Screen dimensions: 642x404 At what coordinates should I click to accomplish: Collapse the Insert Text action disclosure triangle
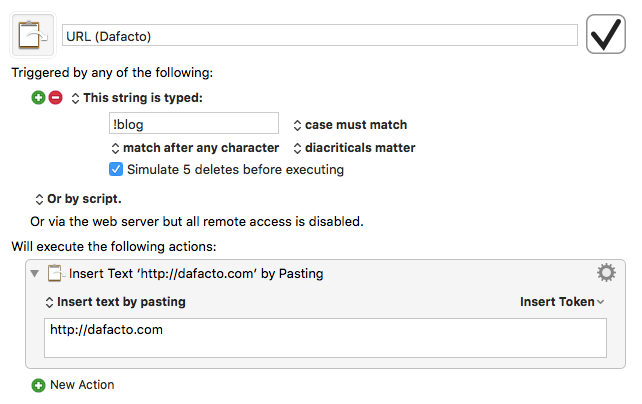[35, 273]
